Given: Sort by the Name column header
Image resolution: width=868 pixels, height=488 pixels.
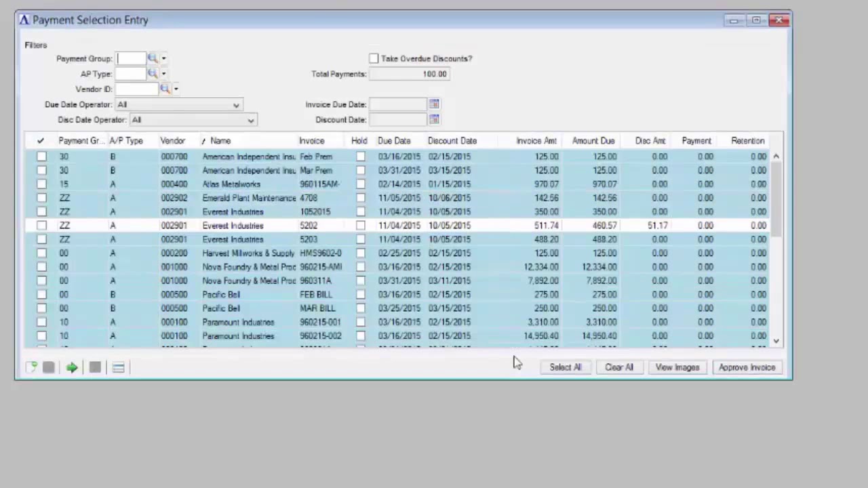Looking at the screenshot, I should pos(220,141).
